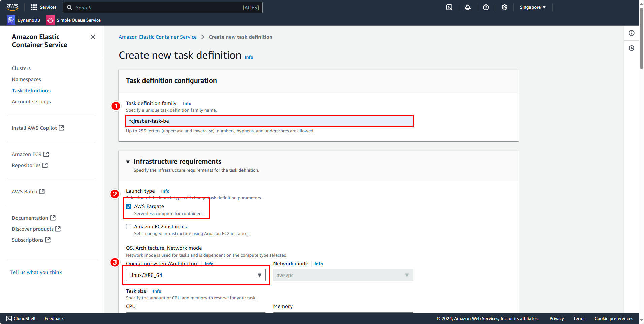644x324 pixels.
Task: Click the page vertical scrollbar thumb
Action: pos(641,38)
